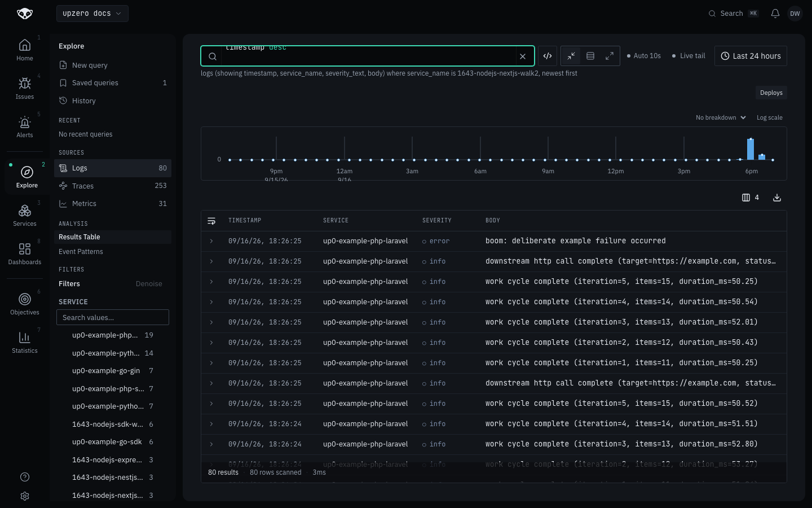The image size is (812, 508).
Task: Open the help question mark icon
Action: coord(25,477)
